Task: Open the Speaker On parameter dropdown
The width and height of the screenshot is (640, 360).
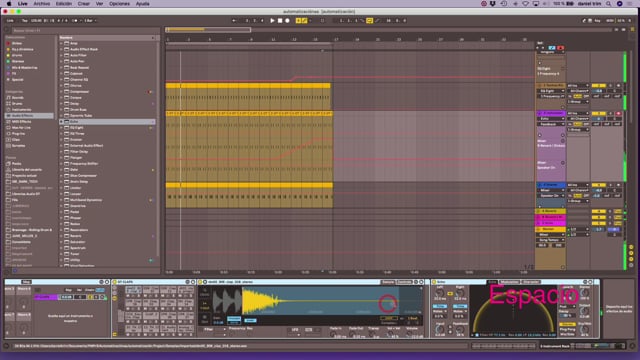Action: [552, 196]
